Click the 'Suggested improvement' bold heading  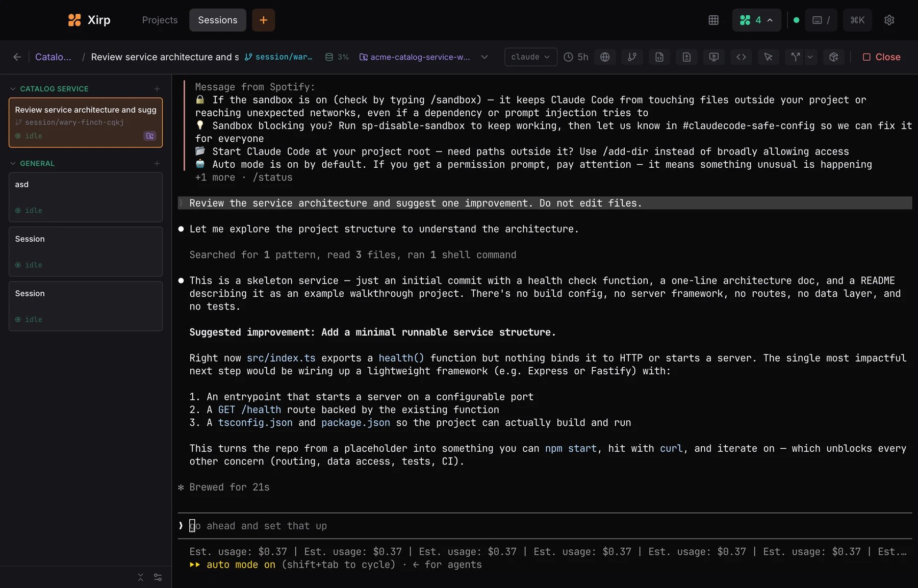pos(372,333)
